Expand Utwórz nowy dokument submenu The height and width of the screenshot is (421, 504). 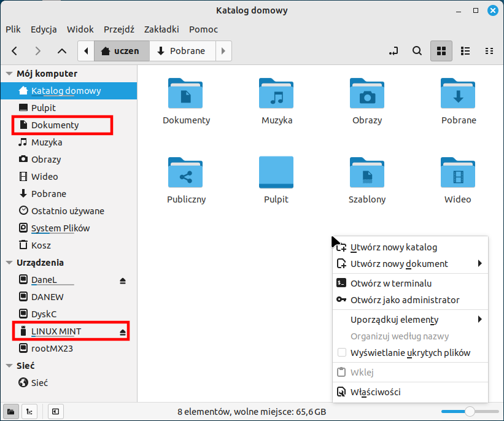pos(411,264)
